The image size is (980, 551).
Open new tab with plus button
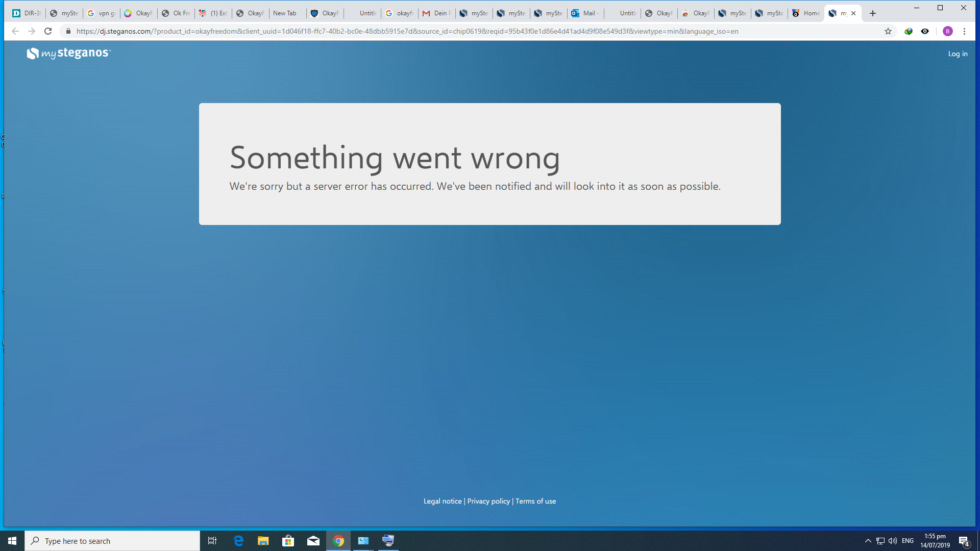pyautogui.click(x=873, y=13)
